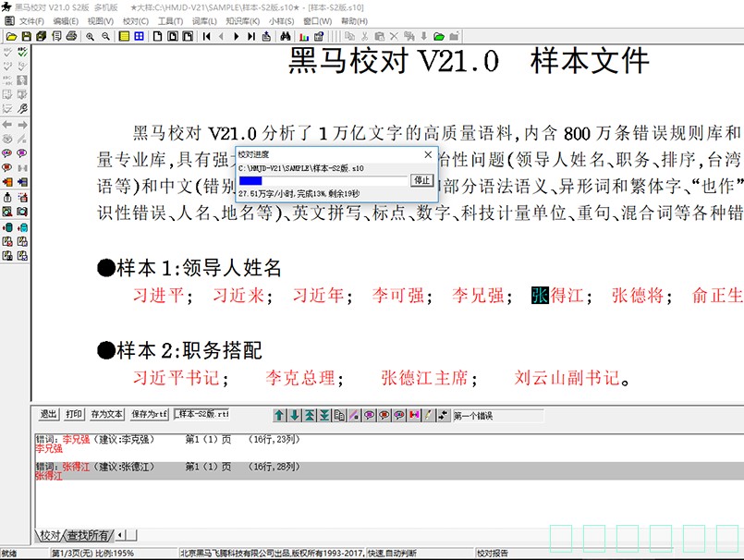Screen dimensions: 744x560
Task: Click the tab scroll left arrow at bottom
Action: point(119,535)
